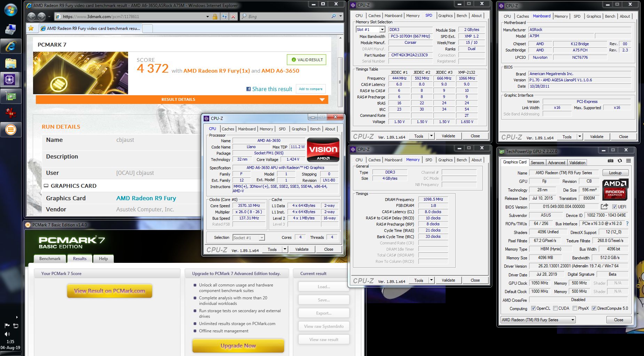644x356 pixels.
Task: Go forward in Internet Explorer
Action: [41, 16]
